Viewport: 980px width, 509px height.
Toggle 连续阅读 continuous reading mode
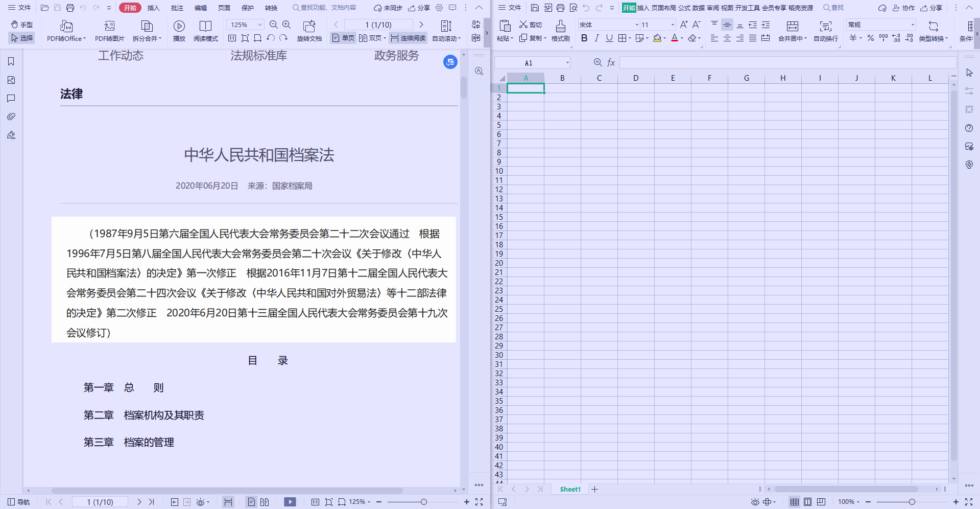408,38
